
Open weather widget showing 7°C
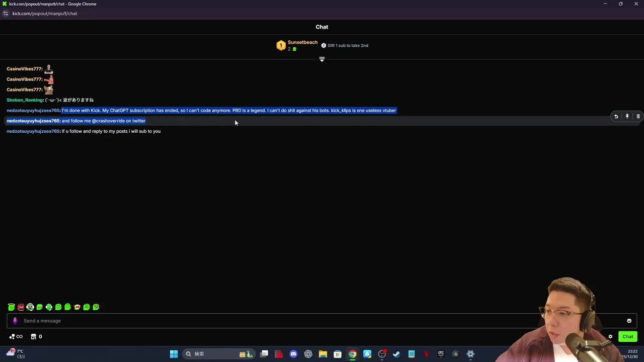point(15,354)
